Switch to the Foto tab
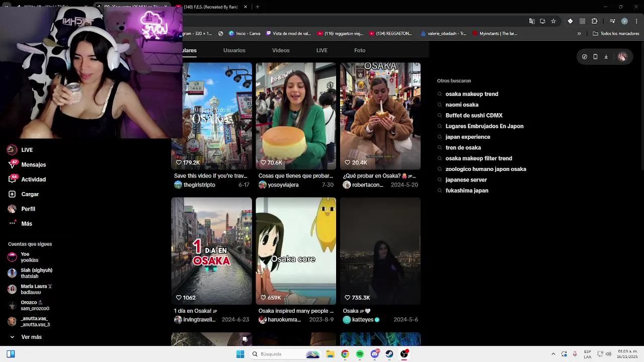Viewport: 644px width, 362px height. pyautogui.click(x=360, y=50)
